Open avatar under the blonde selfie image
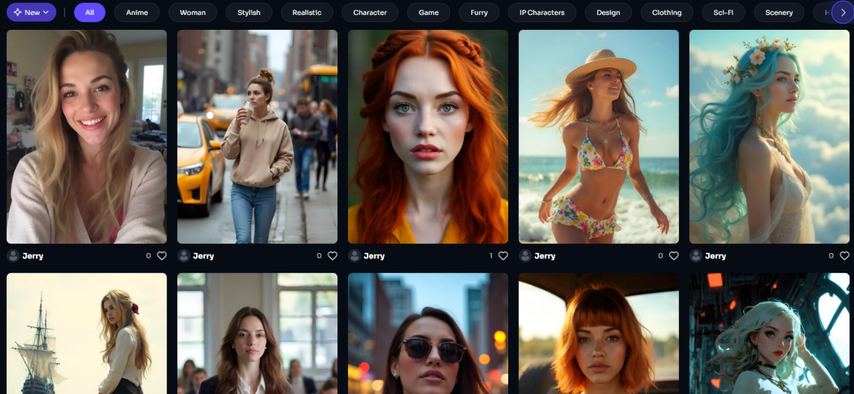 pyautogui.click(x=13, y=256)
